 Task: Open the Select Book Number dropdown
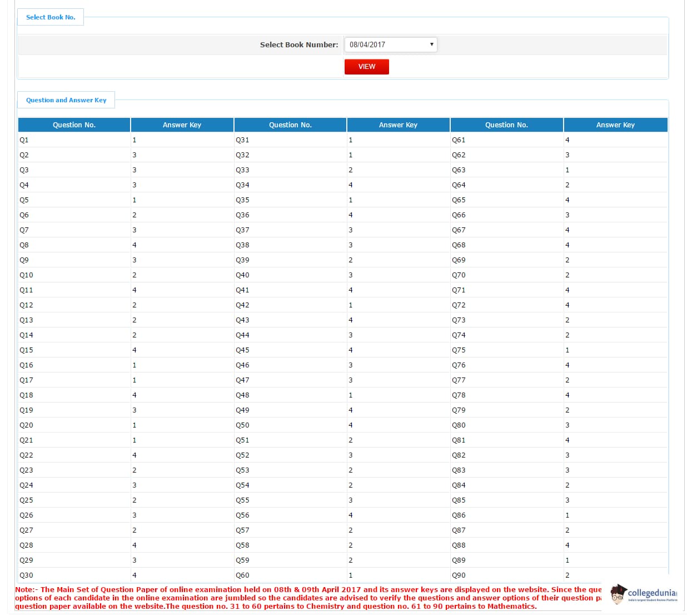click(x=390, y=44)
